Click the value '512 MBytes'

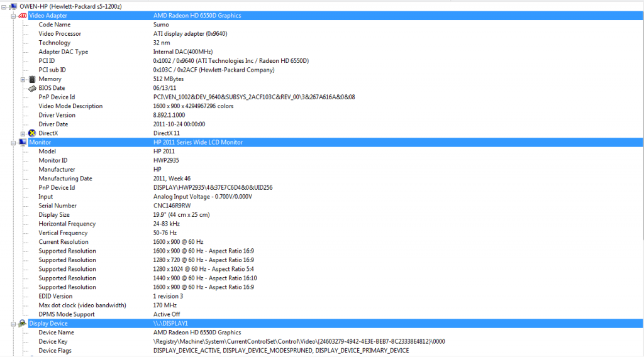point(169,79)
